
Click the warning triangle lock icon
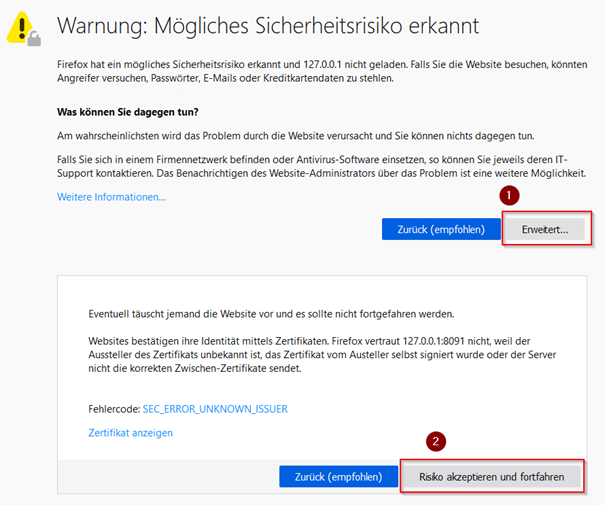(24, 29)
